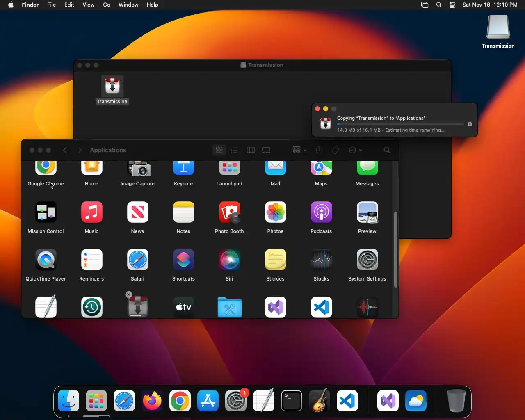Select the Safari icon in Applications window

(137, 260)
